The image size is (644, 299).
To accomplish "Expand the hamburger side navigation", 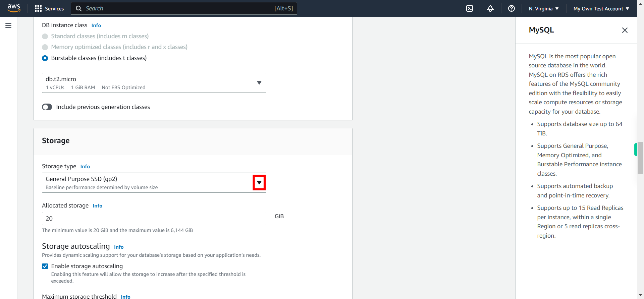I will point(8,25).
